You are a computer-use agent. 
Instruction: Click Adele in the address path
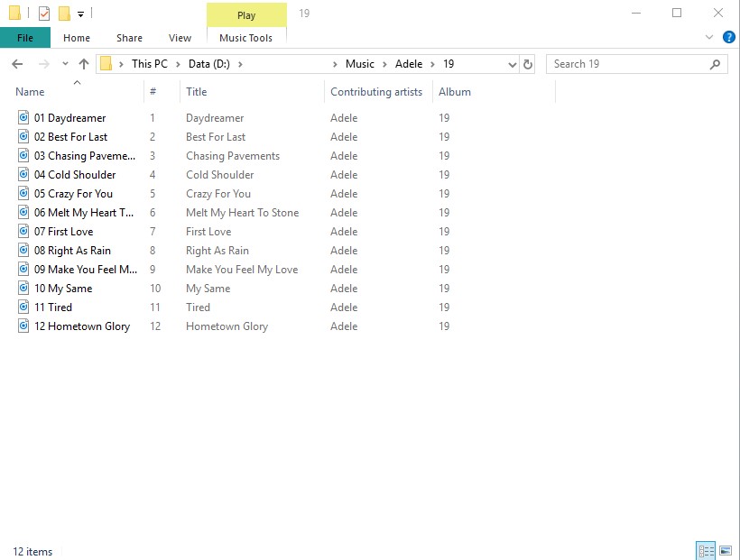coord(409,64)
